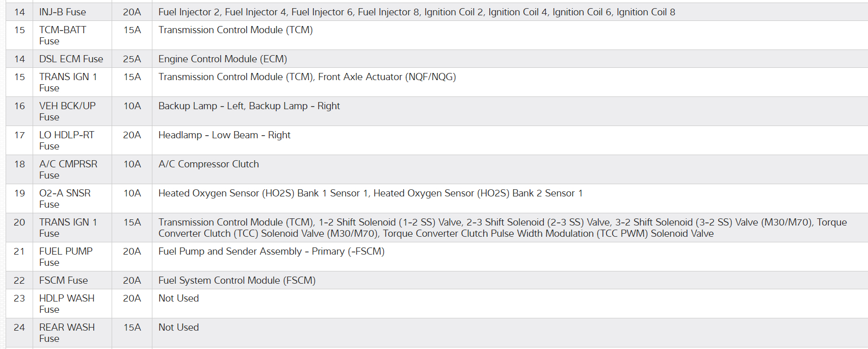Screen dimensions: 868x349
Task: Select the Engine Control Module (ECM) description
Action: point(223,59)
